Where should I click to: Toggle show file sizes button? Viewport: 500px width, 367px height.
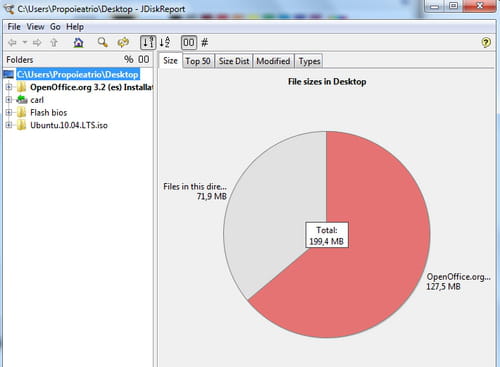point(189,42)
